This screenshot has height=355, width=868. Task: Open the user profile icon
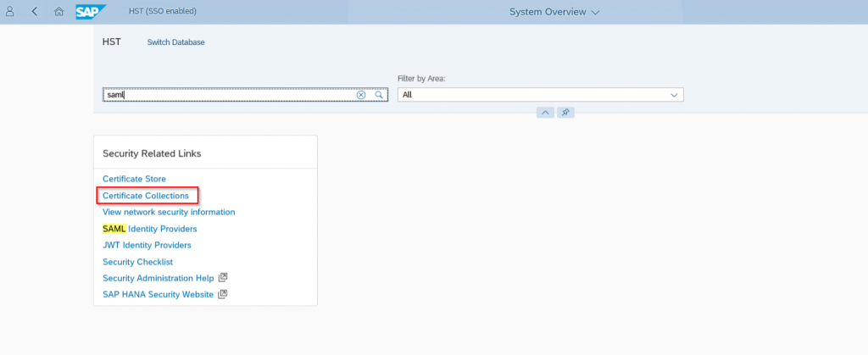click(9, 11)
